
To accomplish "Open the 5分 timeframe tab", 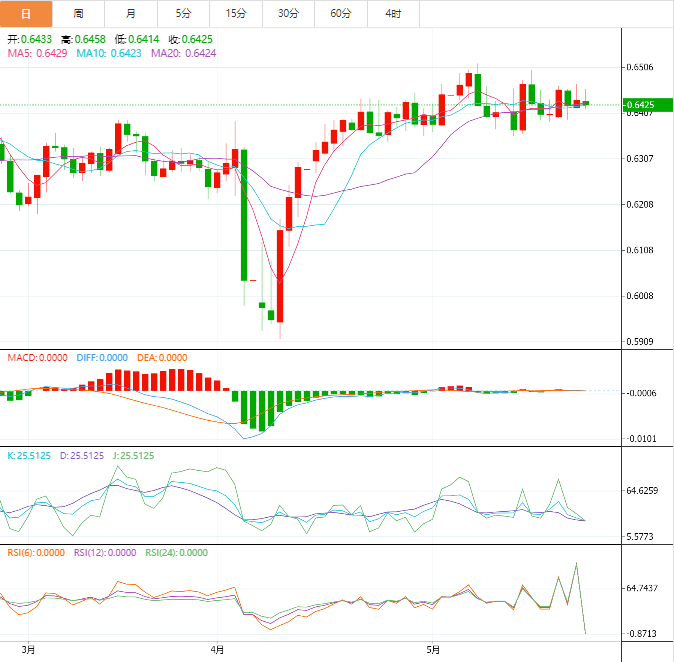I will click(x=184, y=14).
